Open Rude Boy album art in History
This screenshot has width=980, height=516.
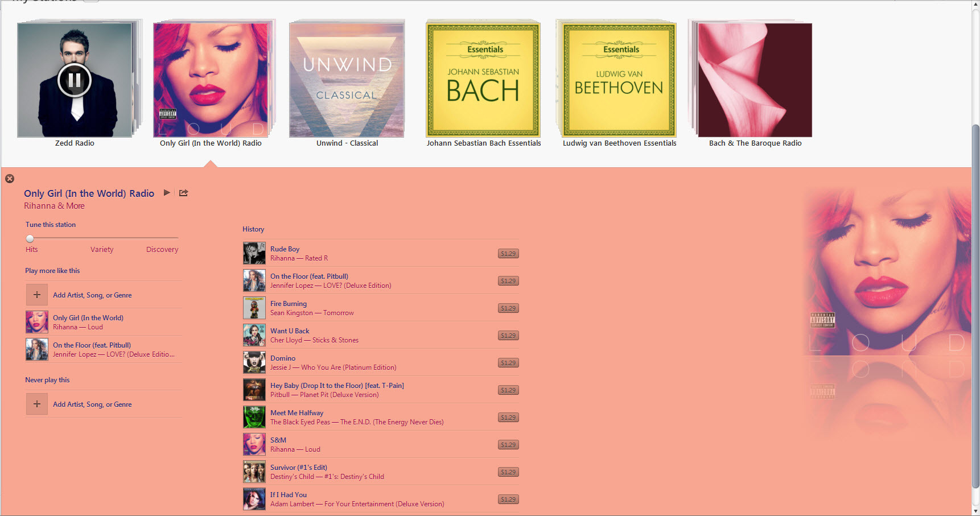[254, 253]
